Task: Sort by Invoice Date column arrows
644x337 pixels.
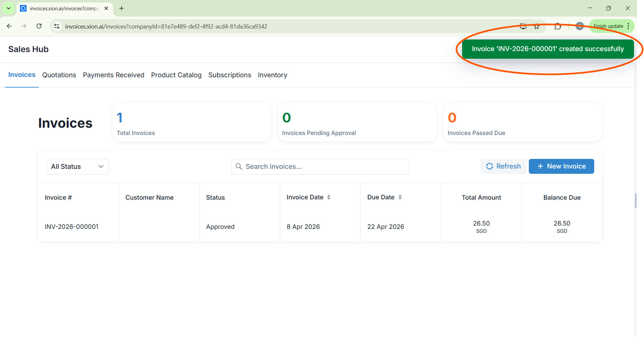Action: pyautogui.click(x=329, y=197)
